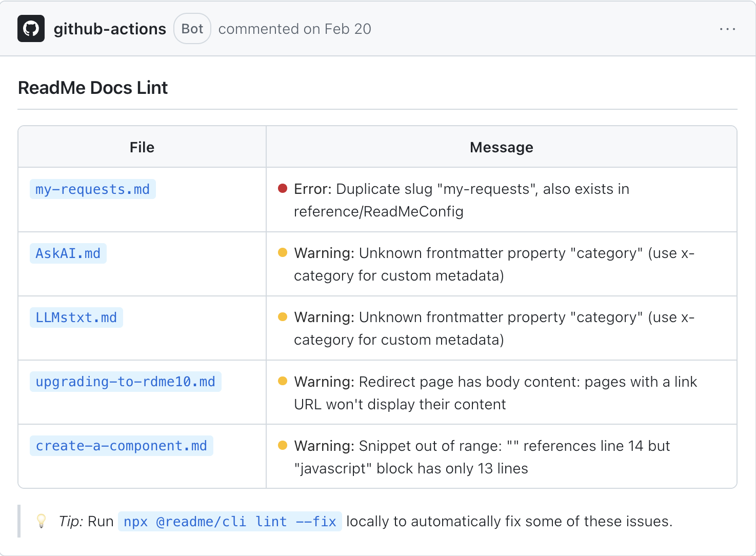Click the 'File' column header
This screenshot has height=556, width=756.
[142, 147]
